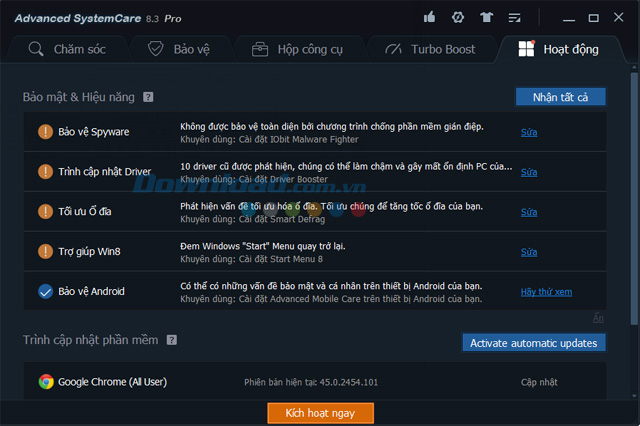Click the orange Kích hoạt ngay button
This screenshot has width=640, height=426.
point(320,413)
